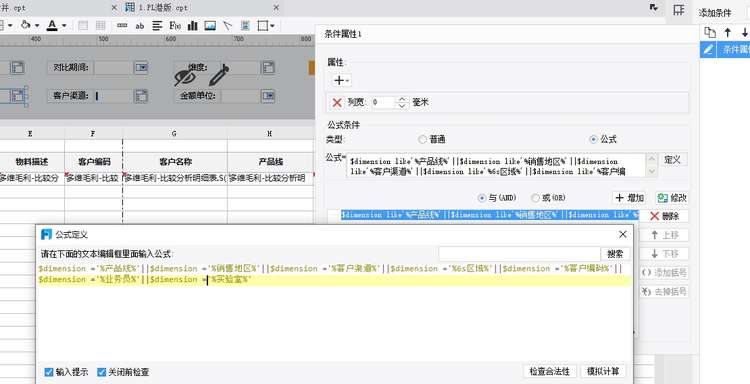Click the 客户渠道 widget icon
Viewport: 750px width, 384px height.
141,96
